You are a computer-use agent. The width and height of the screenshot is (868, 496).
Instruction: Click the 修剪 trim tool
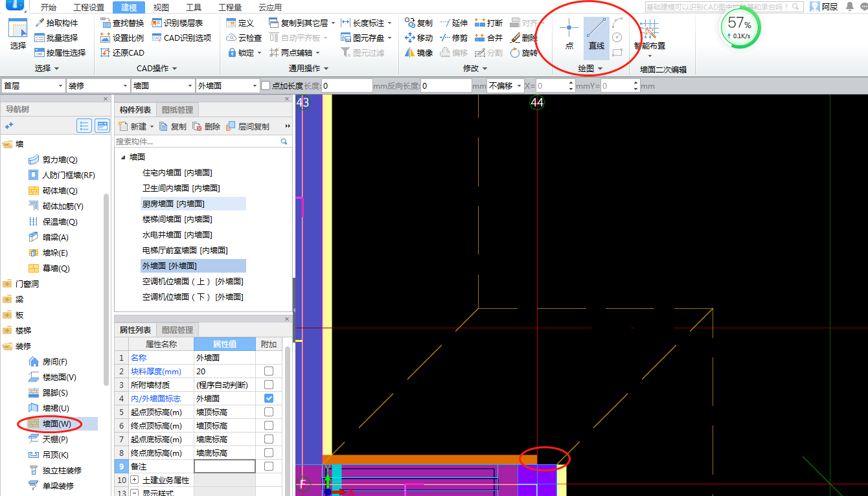453,38
